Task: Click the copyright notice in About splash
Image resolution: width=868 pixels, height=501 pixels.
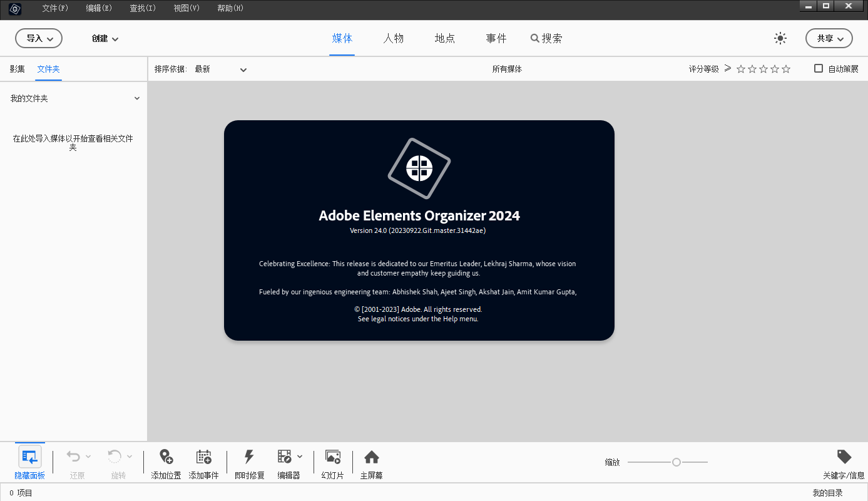Action: [x=418, y=309]
